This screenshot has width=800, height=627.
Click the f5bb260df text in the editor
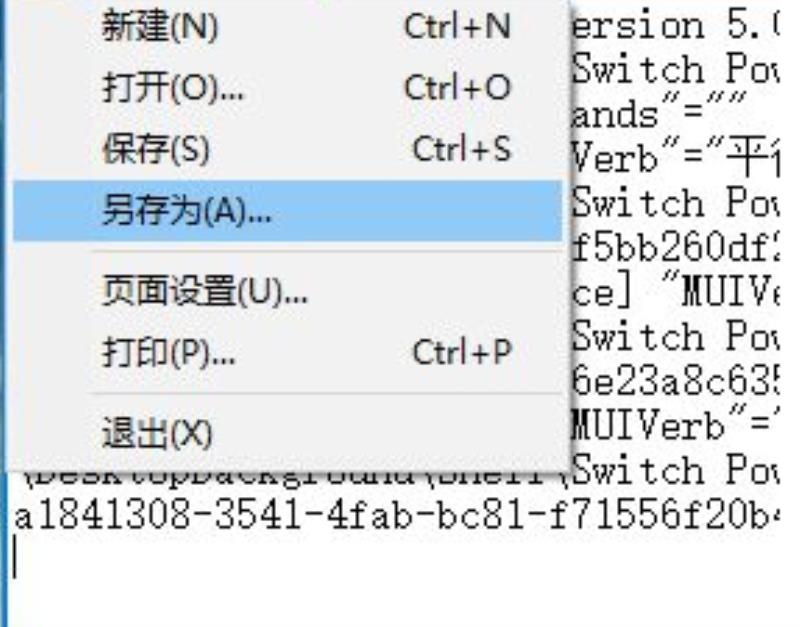[675, 247]
